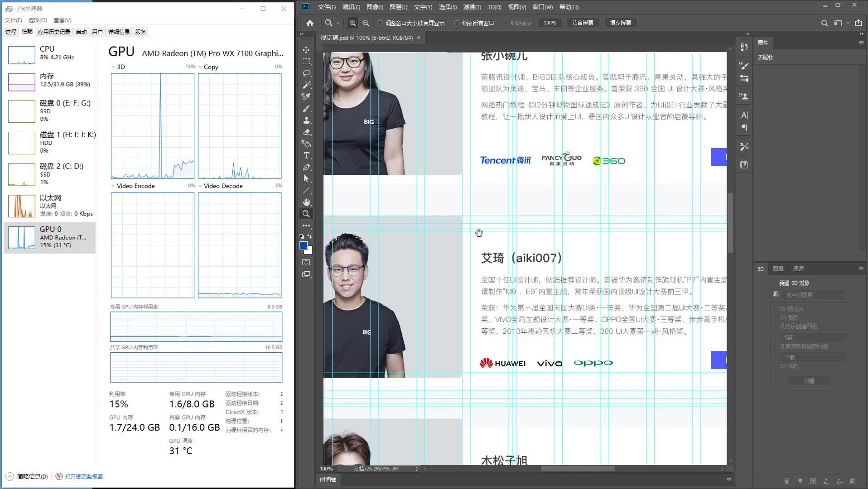This screenshot has height=489, width=868.
Task: Collapse details via 简略信息 chevron
Action: pyautogui.click(x=10, y=476)
